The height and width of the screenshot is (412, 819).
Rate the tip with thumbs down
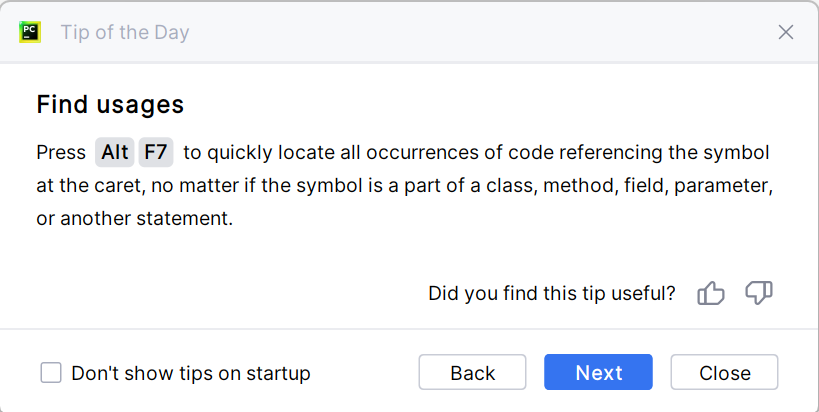[x=759, y=293]
